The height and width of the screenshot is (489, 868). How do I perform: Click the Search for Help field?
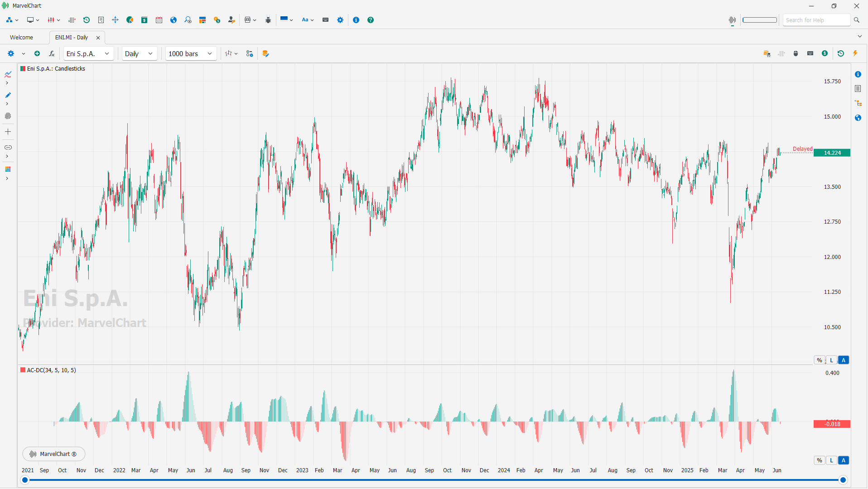[x=816, y=20]
